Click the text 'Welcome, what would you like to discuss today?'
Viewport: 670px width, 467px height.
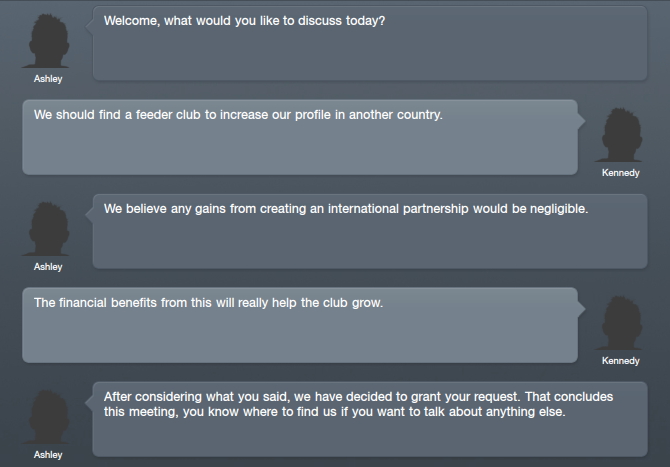tap(244, 21)
